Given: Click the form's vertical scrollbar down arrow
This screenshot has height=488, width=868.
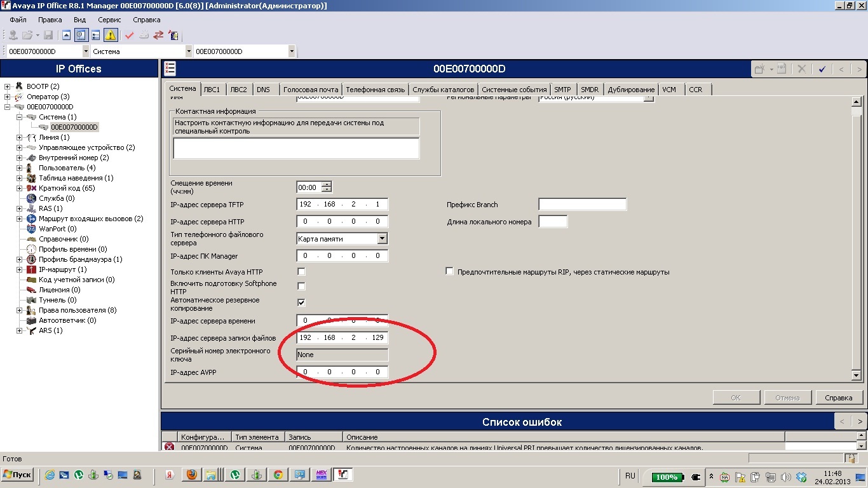Looking at the screenshot, I should point(856,376).
